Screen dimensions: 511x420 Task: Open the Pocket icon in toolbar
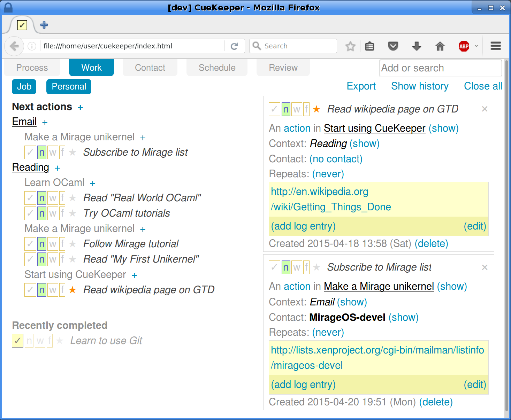[x=393, y=46]
